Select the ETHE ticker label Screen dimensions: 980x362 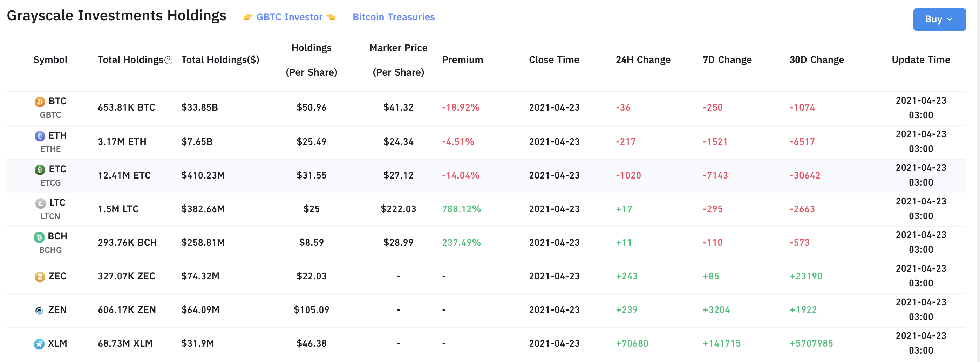(x=50, y=149)
